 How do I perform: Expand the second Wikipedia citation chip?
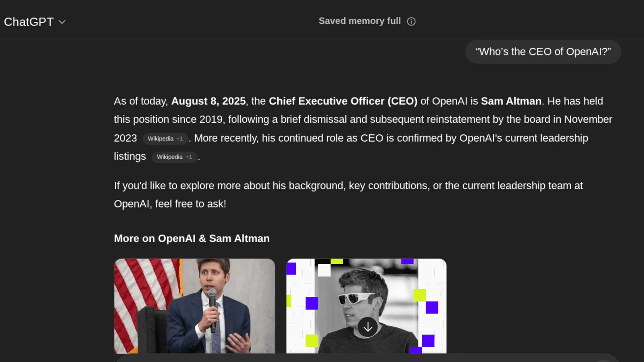tap(174, 157)
